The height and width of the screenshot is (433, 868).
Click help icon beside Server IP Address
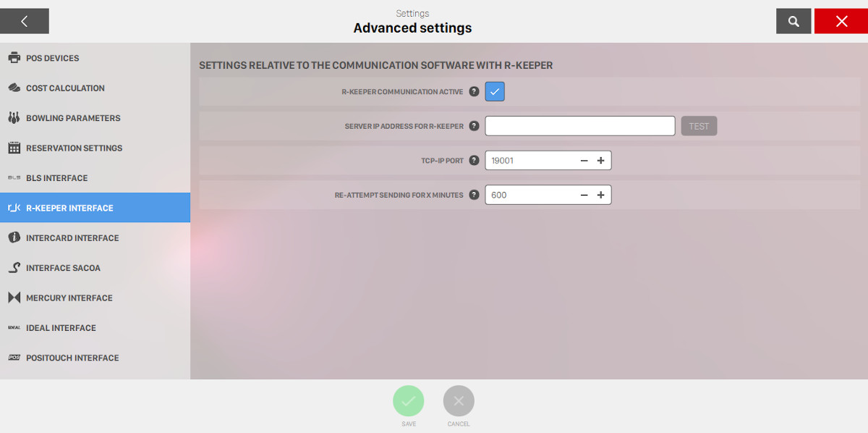474,126
